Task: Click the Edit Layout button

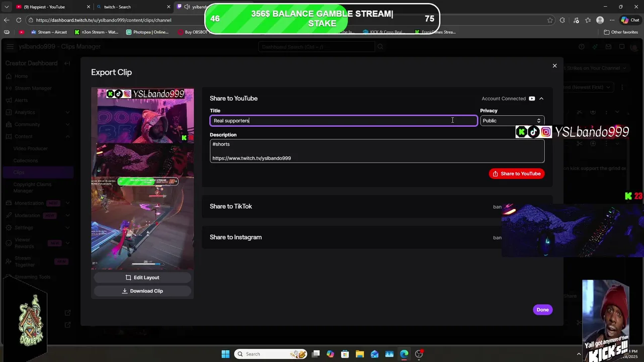Action: [142, 278]
